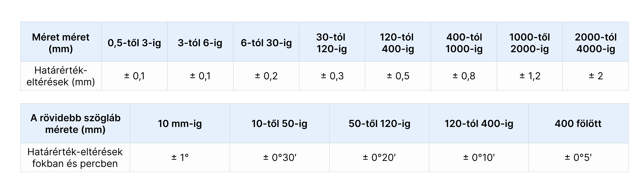Click the '2000-tól 4000-ig' header cell
Image resolution: width=644 pixels, height=194 pixels.
point(596,42)
